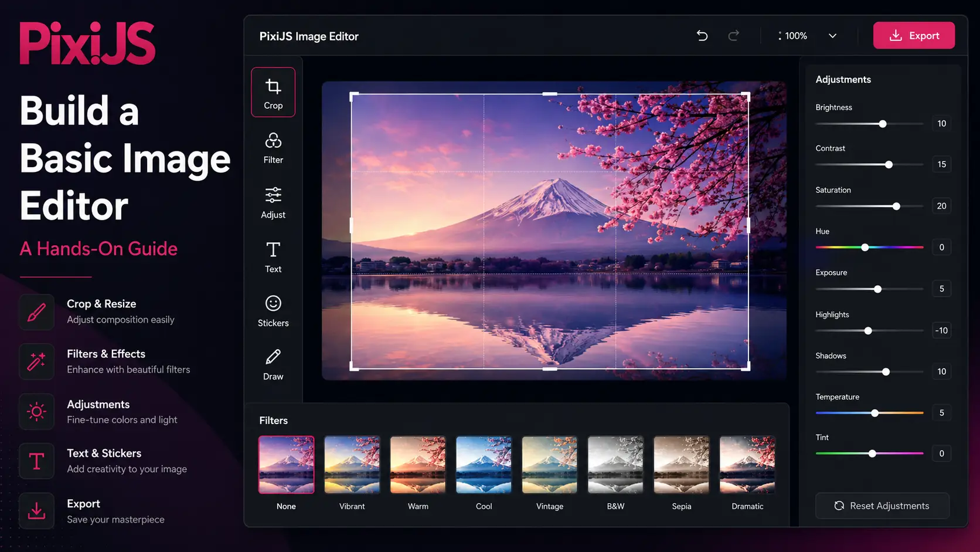Click 'Fine-tune colors and light' text
The image size is (980, 552).
pos(122,420)
